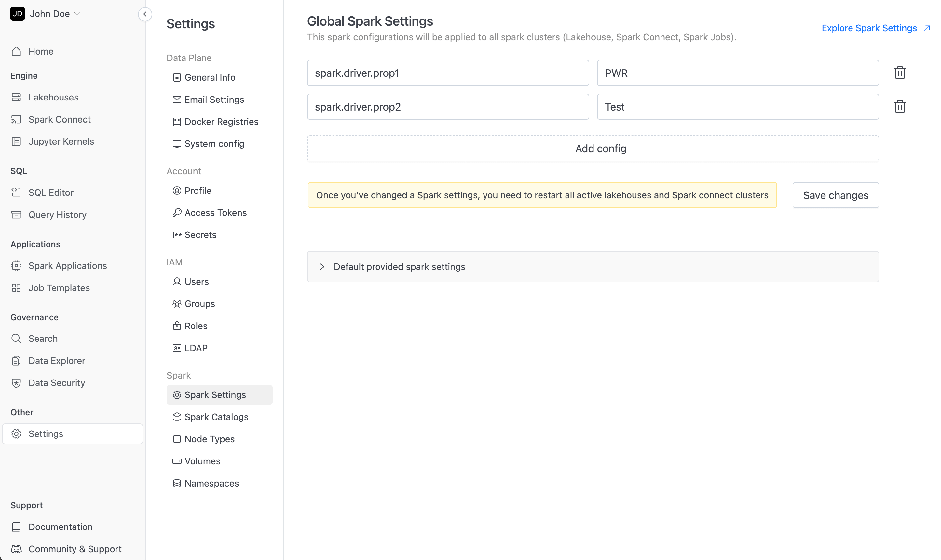Click the Add config button

click(x=593, y=148)
